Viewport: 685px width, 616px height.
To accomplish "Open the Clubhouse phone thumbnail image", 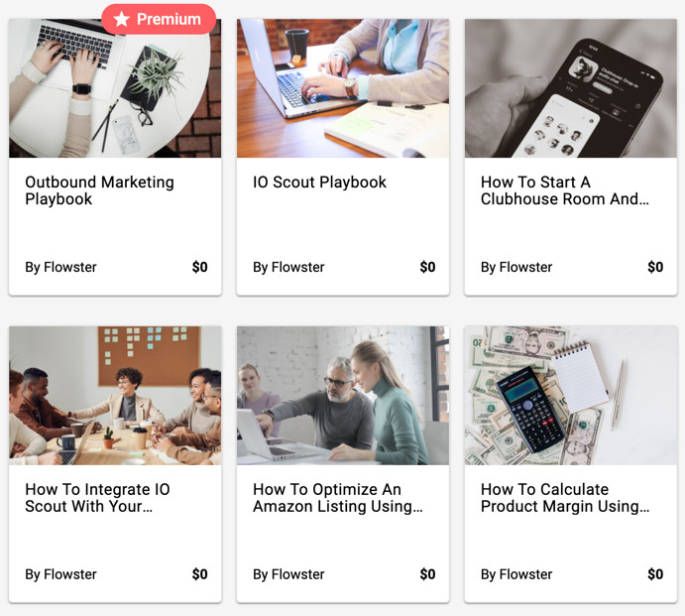I will (571, 88).
